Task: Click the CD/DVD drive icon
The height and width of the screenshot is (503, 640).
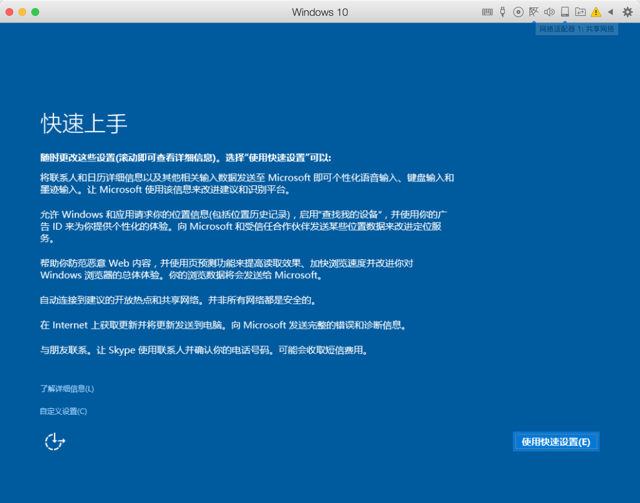Action: 518,12
